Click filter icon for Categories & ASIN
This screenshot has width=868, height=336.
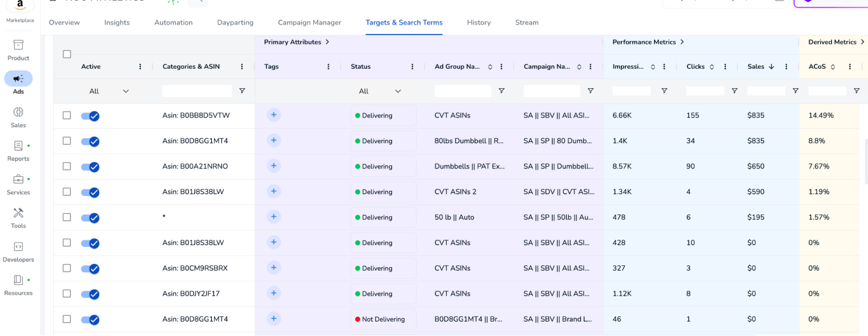point(242,91)
